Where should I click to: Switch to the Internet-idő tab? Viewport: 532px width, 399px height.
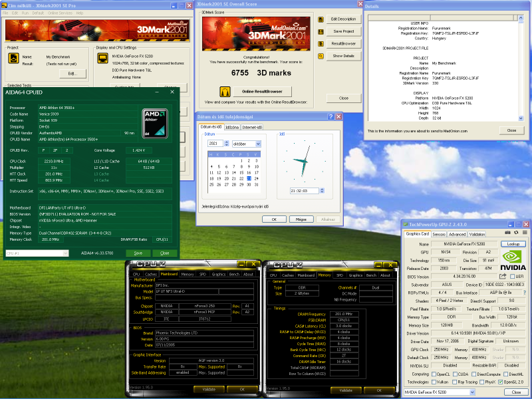(253, 127)
